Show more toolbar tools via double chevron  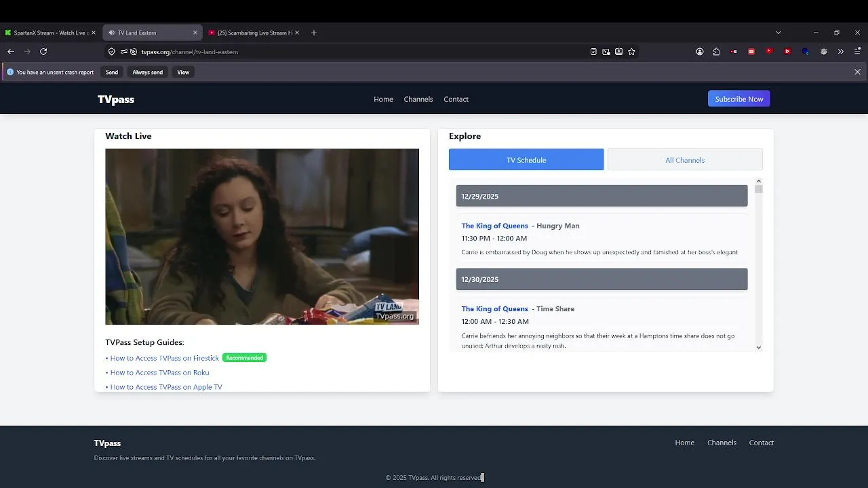(x=841, y=52)
